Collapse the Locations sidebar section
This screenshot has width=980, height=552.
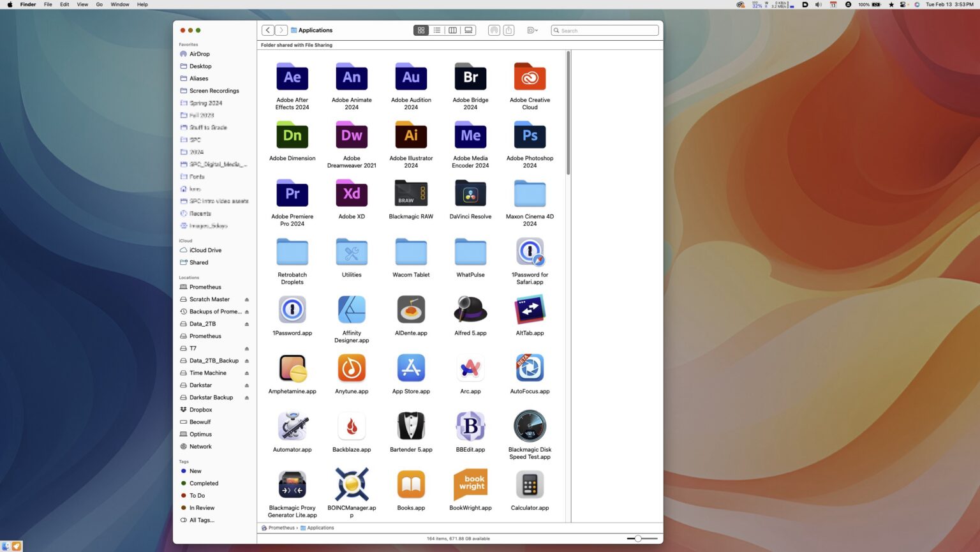[189, 277]
